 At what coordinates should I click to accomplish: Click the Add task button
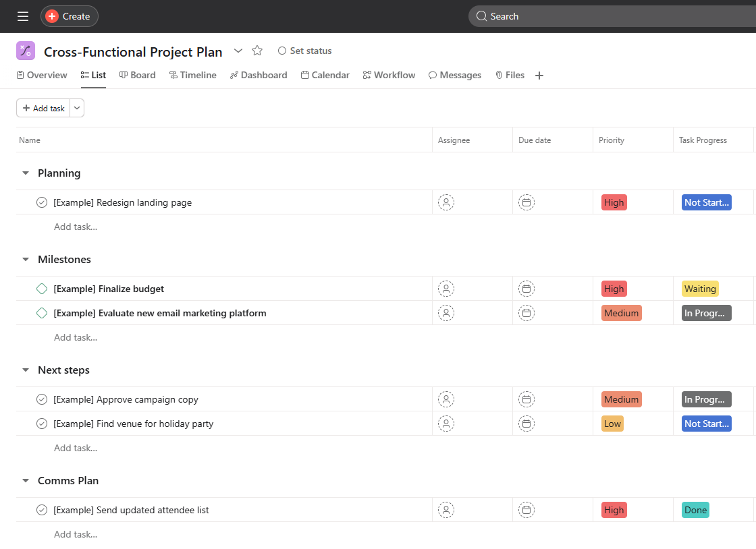(x=43, y=109)
